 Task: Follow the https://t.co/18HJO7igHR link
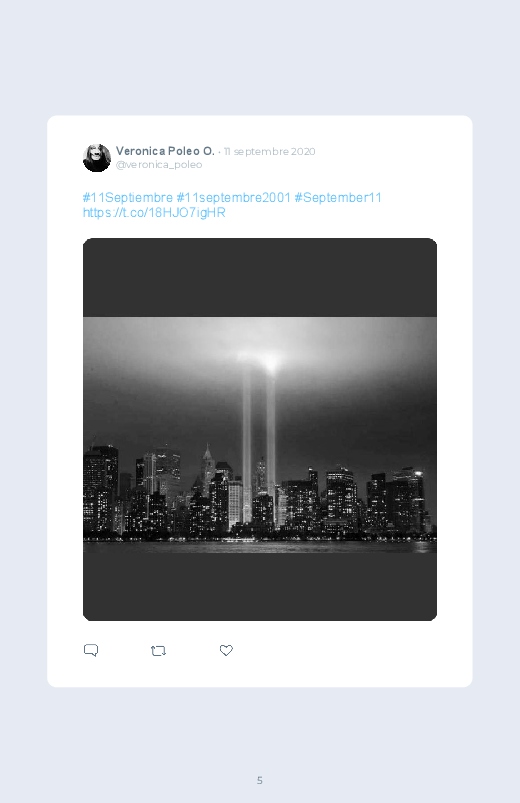pos(154,213)
